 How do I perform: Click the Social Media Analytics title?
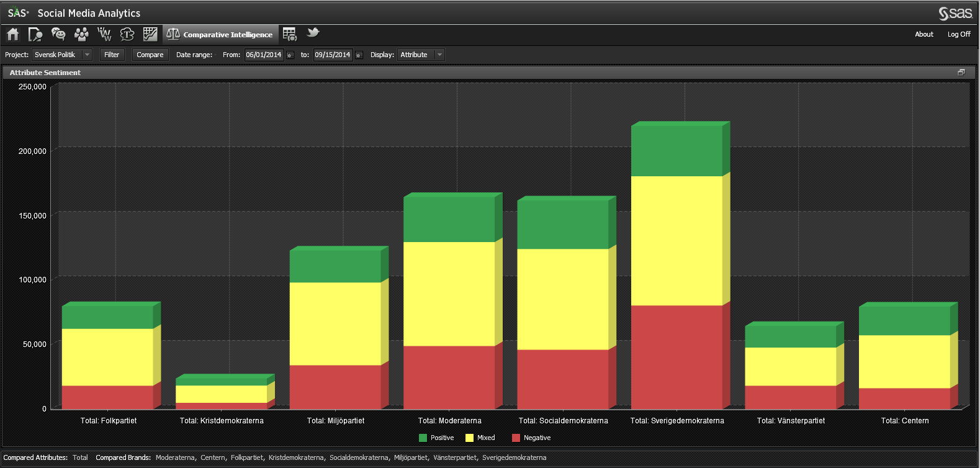[x=89, y=13]
